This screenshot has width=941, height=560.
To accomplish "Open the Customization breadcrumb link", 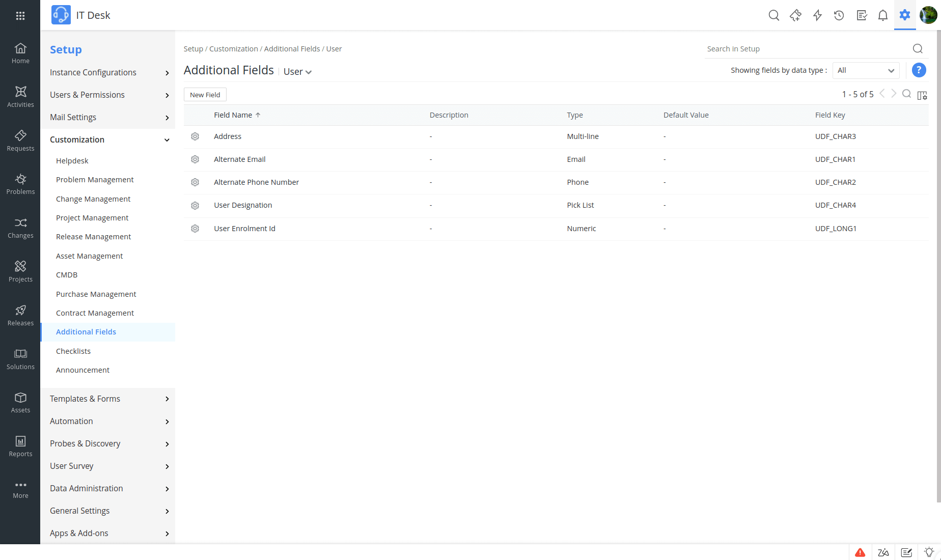I will (234, 49).
